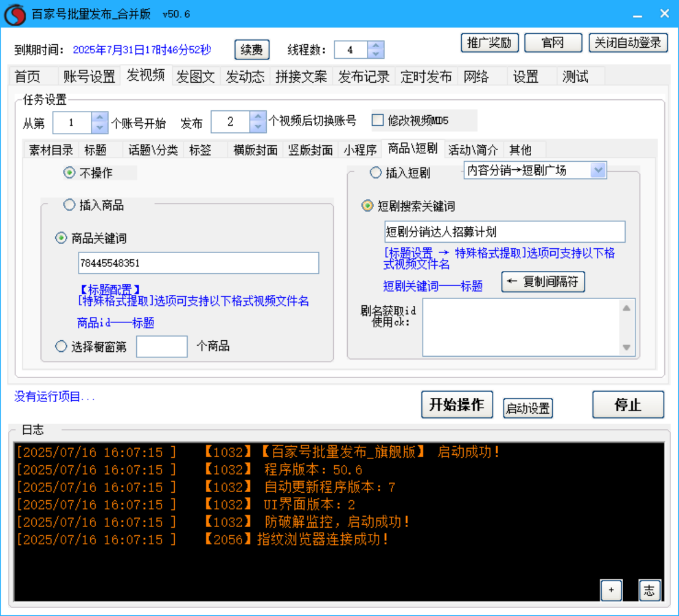Enable the 修改视频MD5 checkbox
The height and width of the screenshot is (616, 679).
378,120
